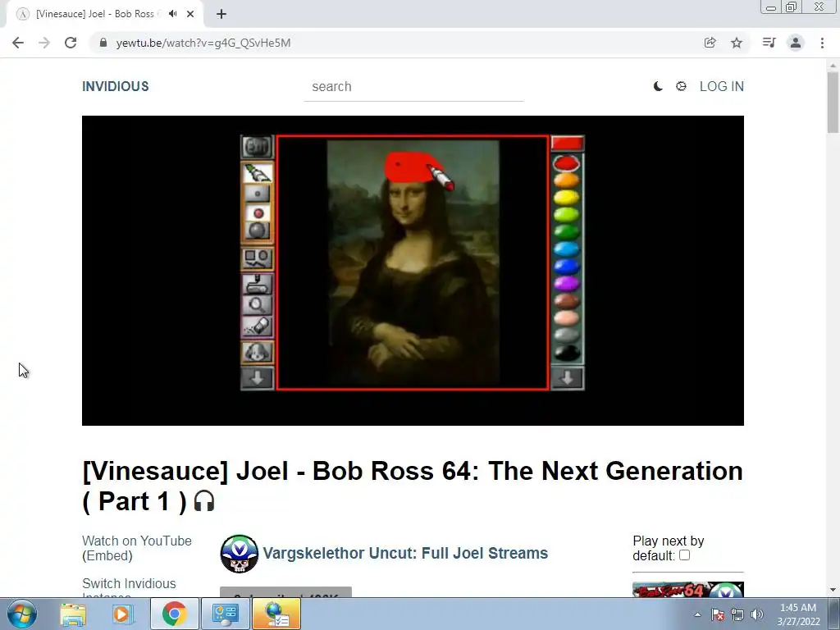The width and height of the screenshot is (840, 630).
Task: Click the Mona Lisa video player
Action: coord(413,271)
